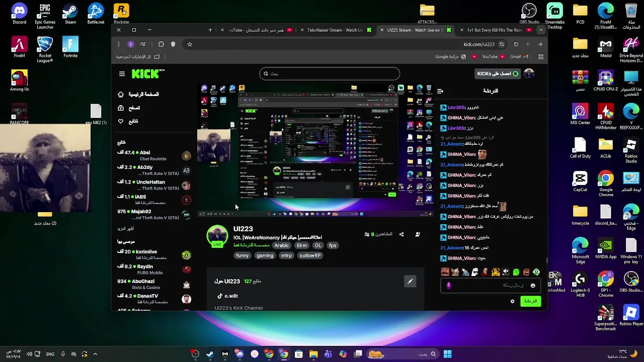
Task: Open Raydin recommended channel
Action: [154, 269]
